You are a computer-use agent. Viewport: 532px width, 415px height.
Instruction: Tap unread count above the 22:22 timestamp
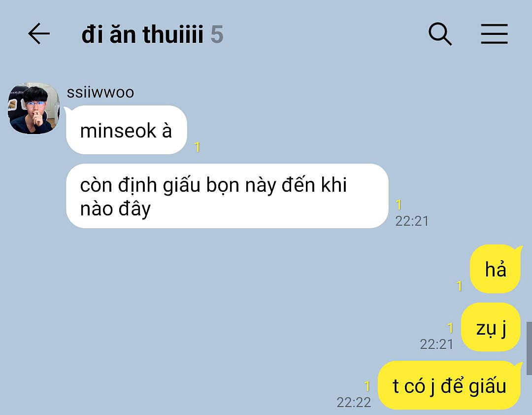[x=367, y=386]
